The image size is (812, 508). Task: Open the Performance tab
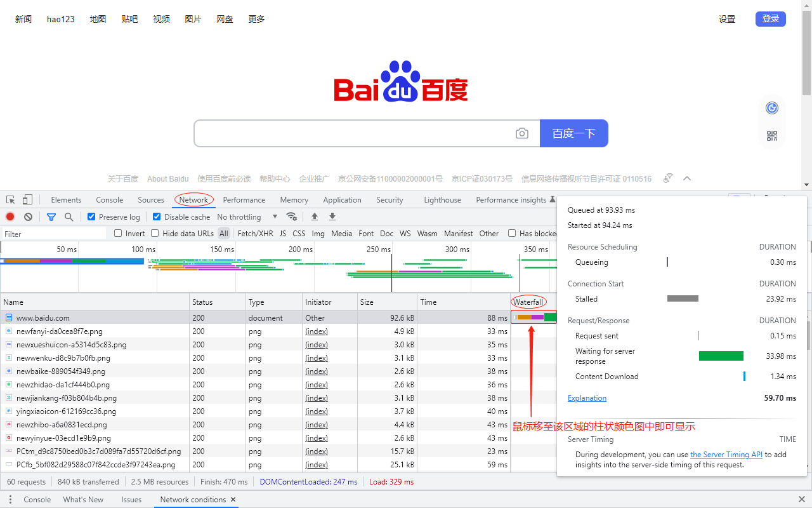(244, 199)
